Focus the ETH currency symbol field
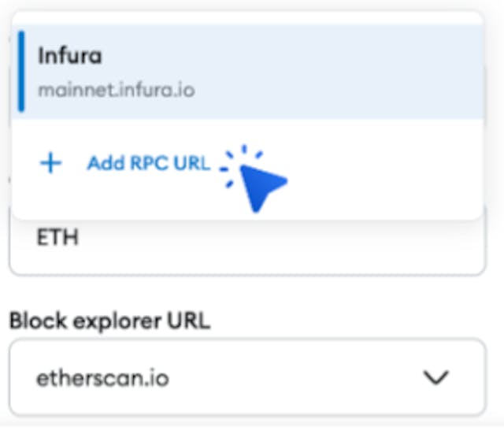The width and height of the screenshot is (504, 434). [x=247, y=243]
